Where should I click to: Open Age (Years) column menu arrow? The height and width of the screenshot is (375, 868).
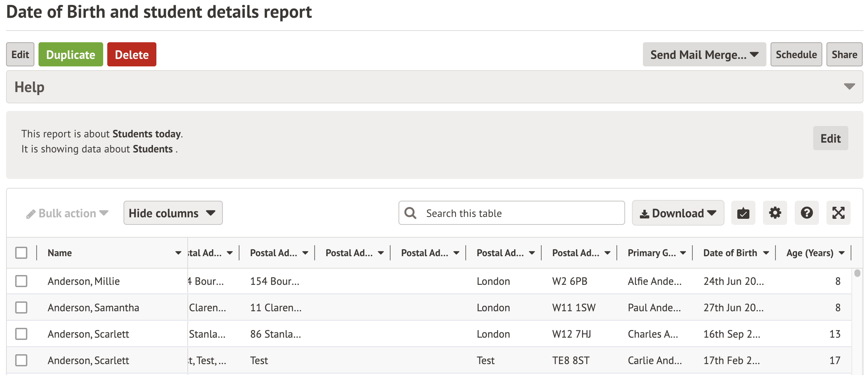pos(842,253)
